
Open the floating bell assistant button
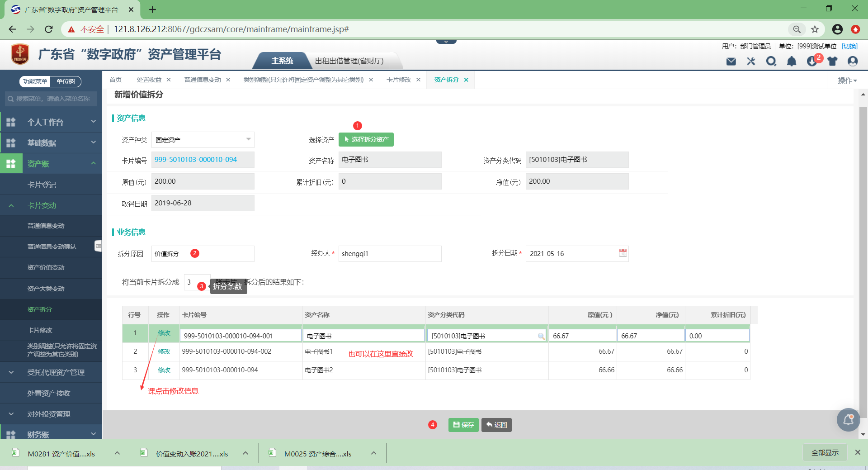[x=849, y=420]
